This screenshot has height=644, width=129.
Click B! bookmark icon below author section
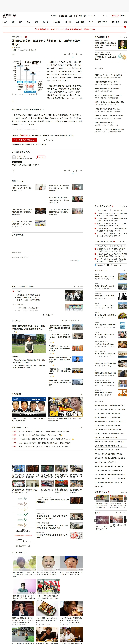click(77, 171)
